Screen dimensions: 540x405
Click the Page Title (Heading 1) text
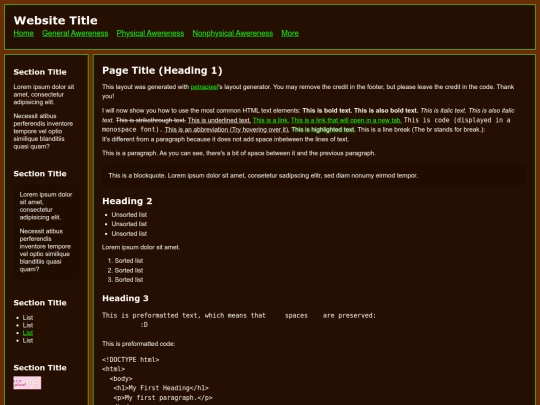click(162, 71)
